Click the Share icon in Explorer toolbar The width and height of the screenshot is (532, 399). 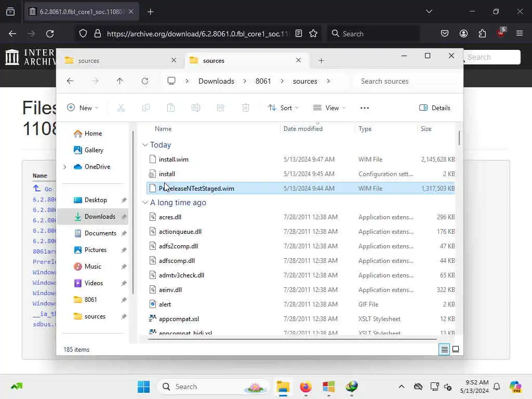(220, 108)
